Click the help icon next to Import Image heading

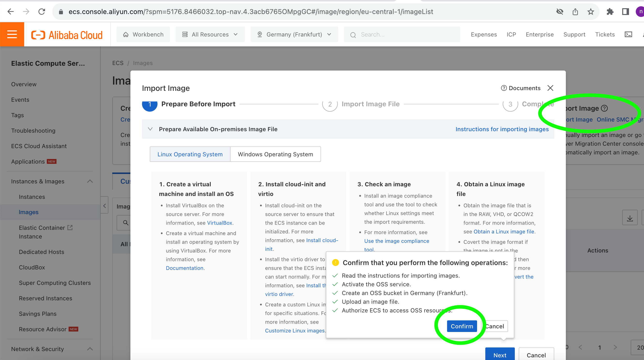[604, 108]
